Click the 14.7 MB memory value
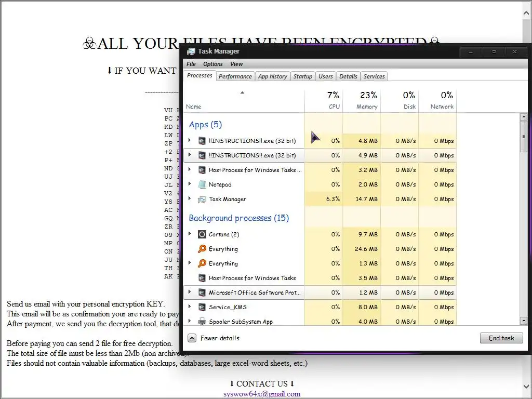The image size is (532, 399). point(366,199)
